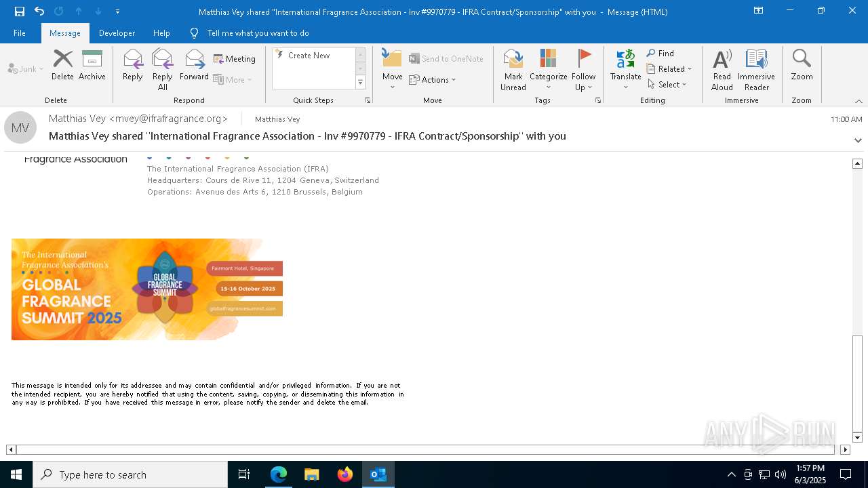Reply to the sender

click(133, 66)
